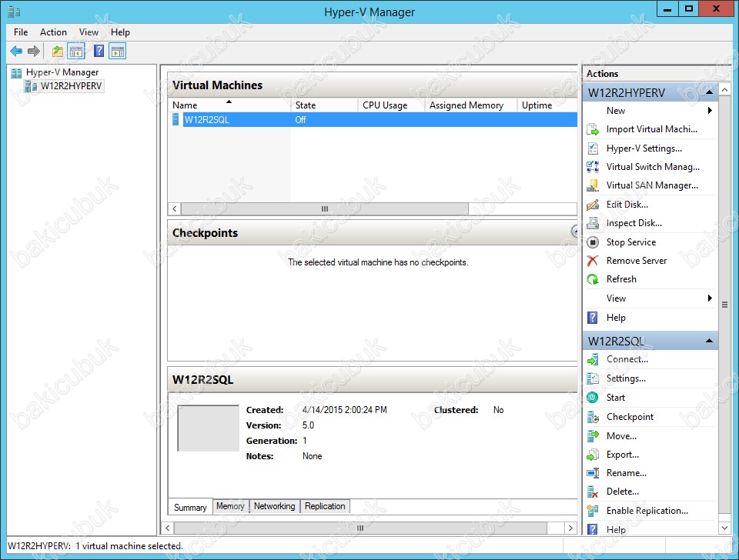Select the Hyper-V Manager root tree node
This screenshot has width=739, height=560.
click(x=62, y=72)
